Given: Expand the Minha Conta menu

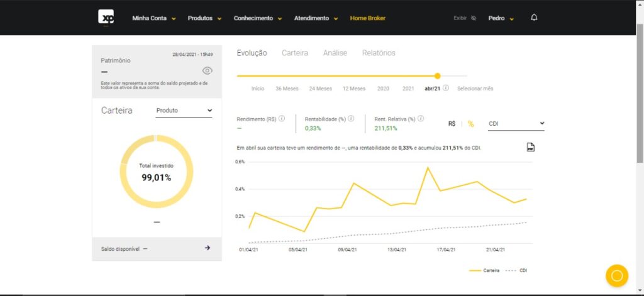Looking at the screenshot, I should (x=153, y=18).
